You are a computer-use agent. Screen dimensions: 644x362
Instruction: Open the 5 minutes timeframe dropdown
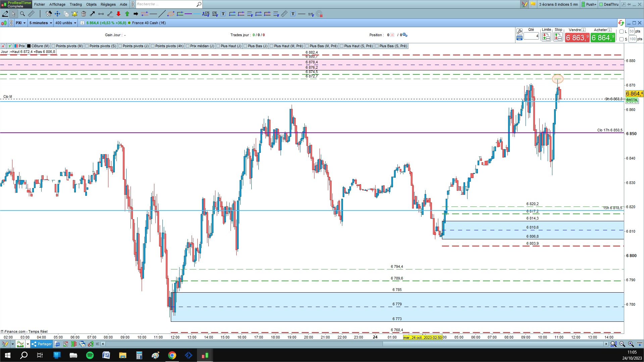(41, 23)
